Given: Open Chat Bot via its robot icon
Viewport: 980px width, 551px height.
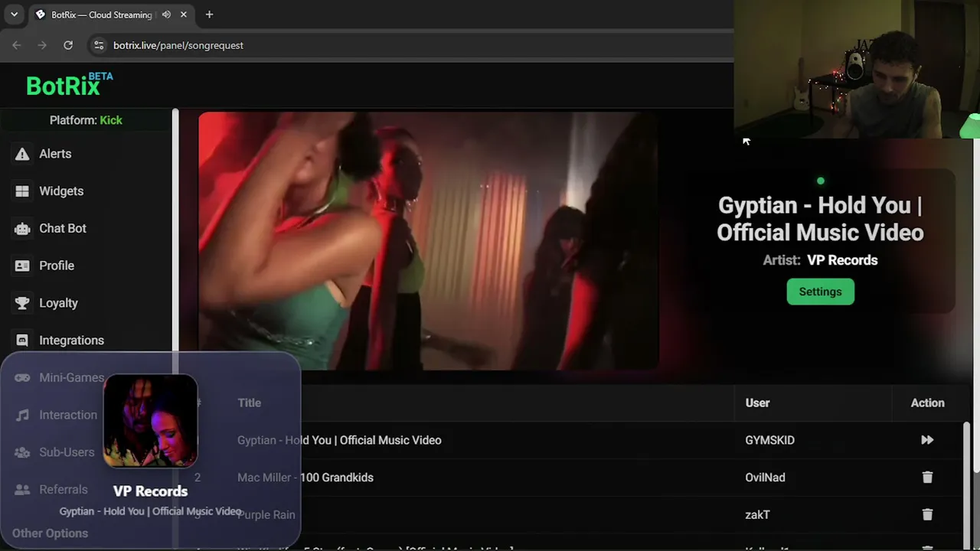Looking at the screenshot, I should [x=22, y=228].
